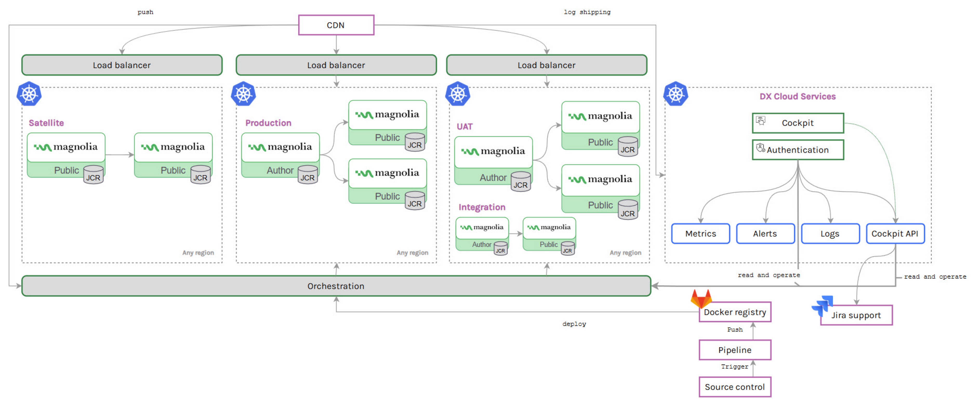980x407 pixels.
Task: Click the Jira logo beside Jira support
Action: (x=822, y=306)
